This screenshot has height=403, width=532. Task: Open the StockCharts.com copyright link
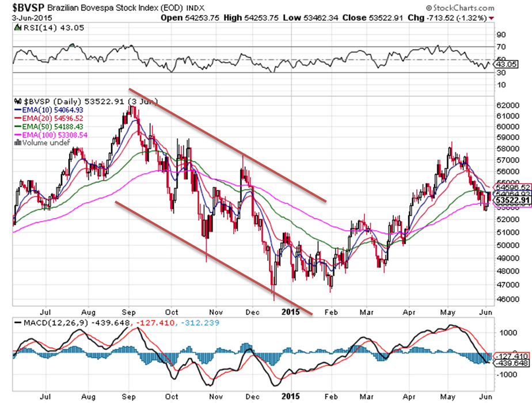click(461, 9)
